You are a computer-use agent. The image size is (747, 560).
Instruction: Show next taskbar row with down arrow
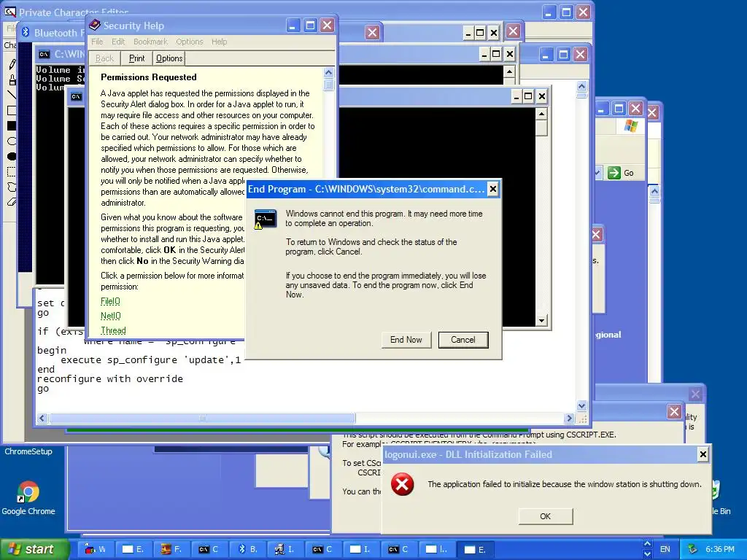point(647,554)
